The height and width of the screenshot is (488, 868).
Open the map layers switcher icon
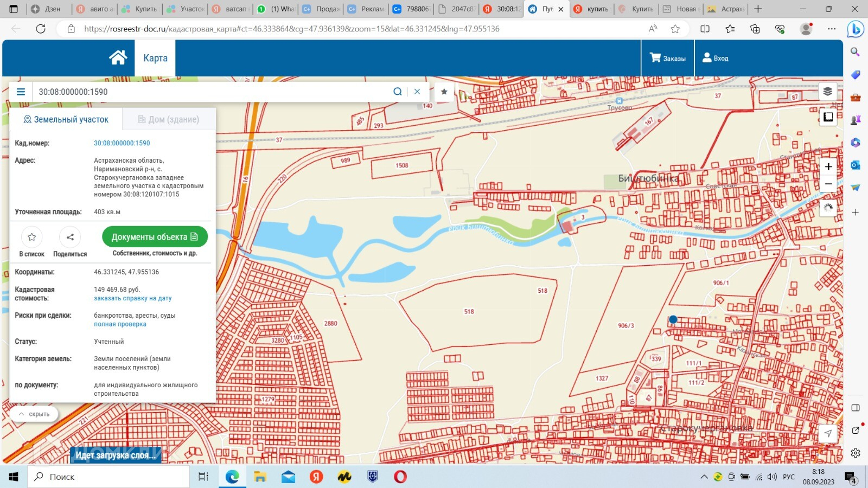click(827, 91)
